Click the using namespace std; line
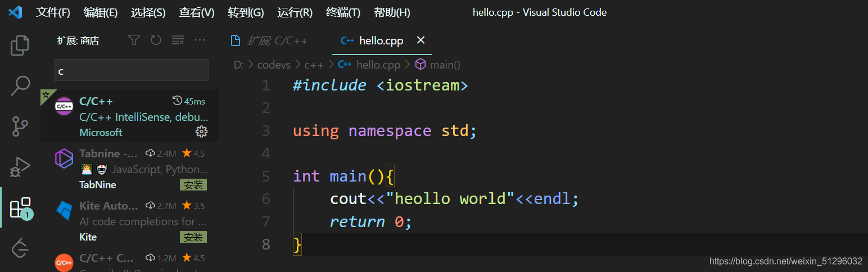This screenshot has width=868, height=272. coord(385,131)
